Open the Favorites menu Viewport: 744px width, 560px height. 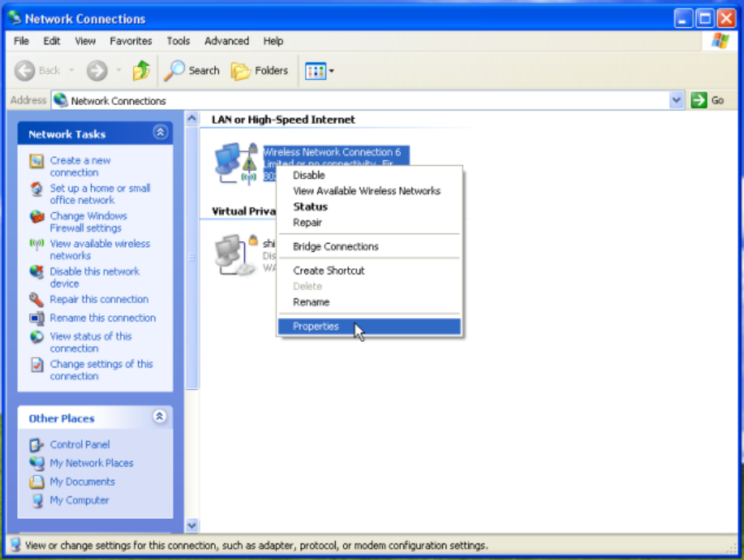click(x=131, y=40)
